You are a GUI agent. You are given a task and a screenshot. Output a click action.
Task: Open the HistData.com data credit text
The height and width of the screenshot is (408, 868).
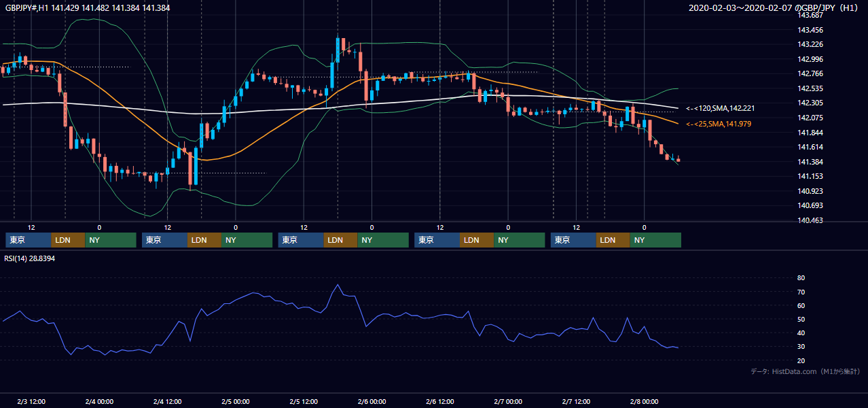806,371
